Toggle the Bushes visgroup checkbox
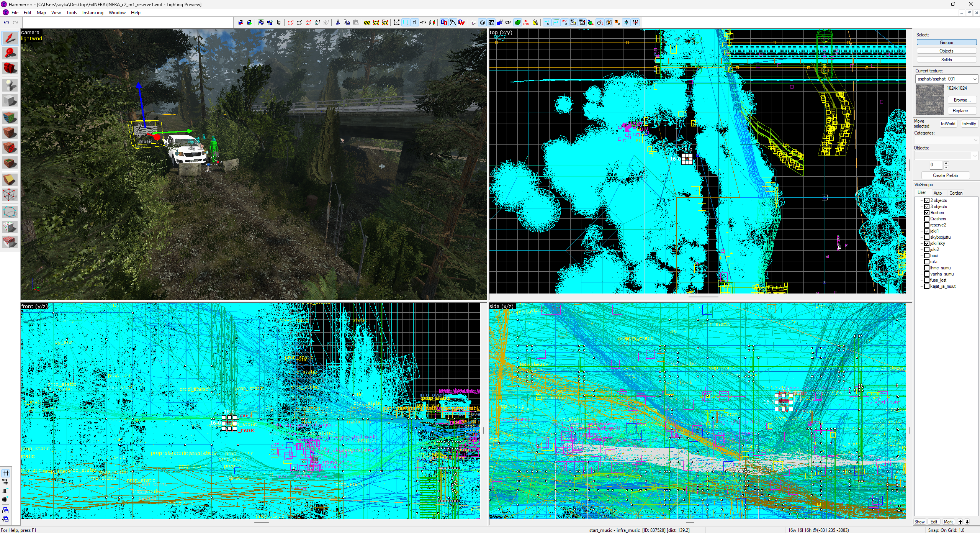The width and height of the screenshot is (980, 533). coord(927,213)
